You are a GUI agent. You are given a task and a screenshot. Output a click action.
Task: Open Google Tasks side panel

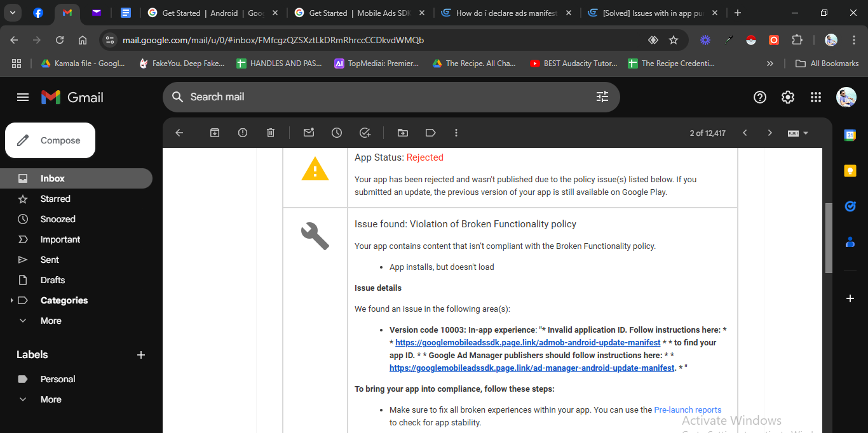pyautogui.click(x=850, y=206)
